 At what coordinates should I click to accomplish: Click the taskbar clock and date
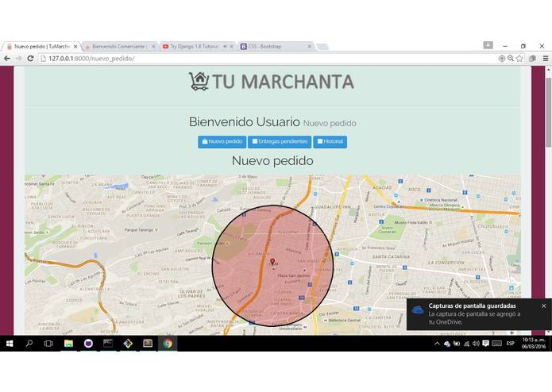click(534, 344)
